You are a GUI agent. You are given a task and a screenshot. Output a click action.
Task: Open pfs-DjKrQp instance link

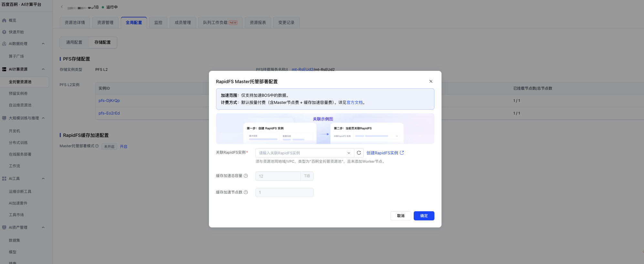click(x=109, y=101)
